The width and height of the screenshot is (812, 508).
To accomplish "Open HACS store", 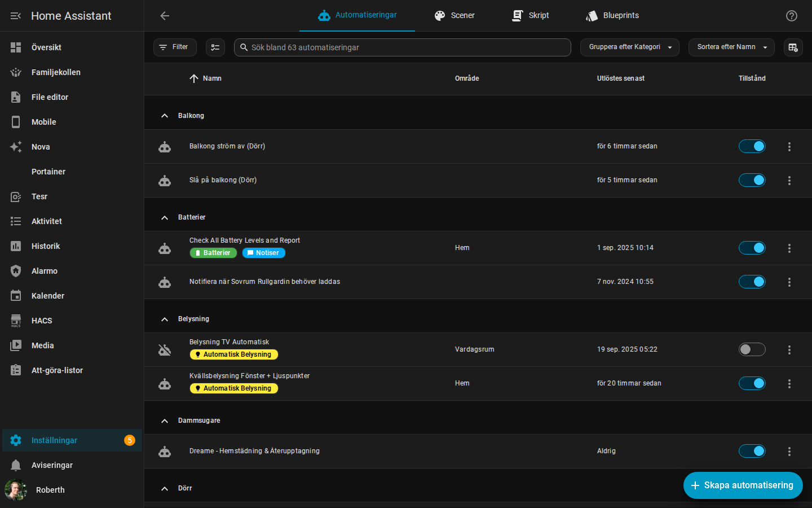I will click(72, 321).
